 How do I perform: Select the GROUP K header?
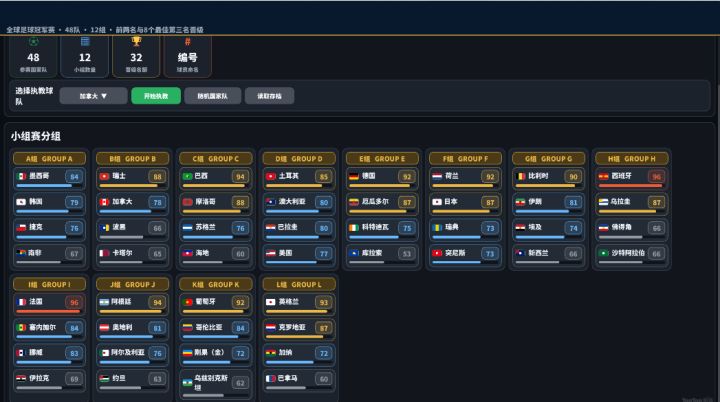coord(215,284)
